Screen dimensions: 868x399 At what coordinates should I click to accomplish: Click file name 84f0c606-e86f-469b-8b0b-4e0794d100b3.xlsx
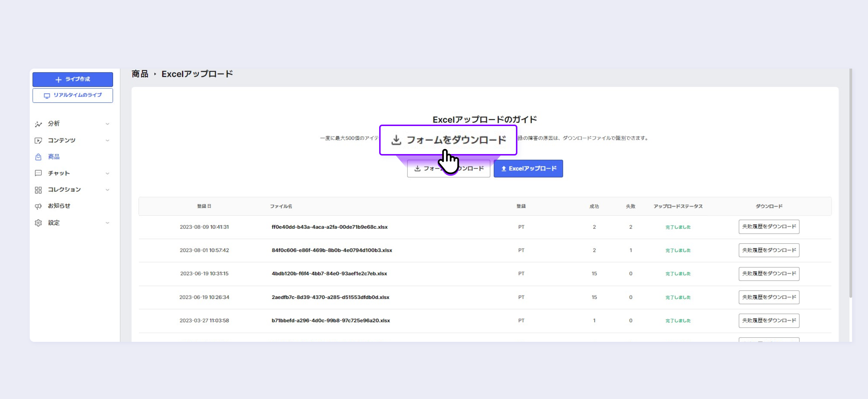331,250
